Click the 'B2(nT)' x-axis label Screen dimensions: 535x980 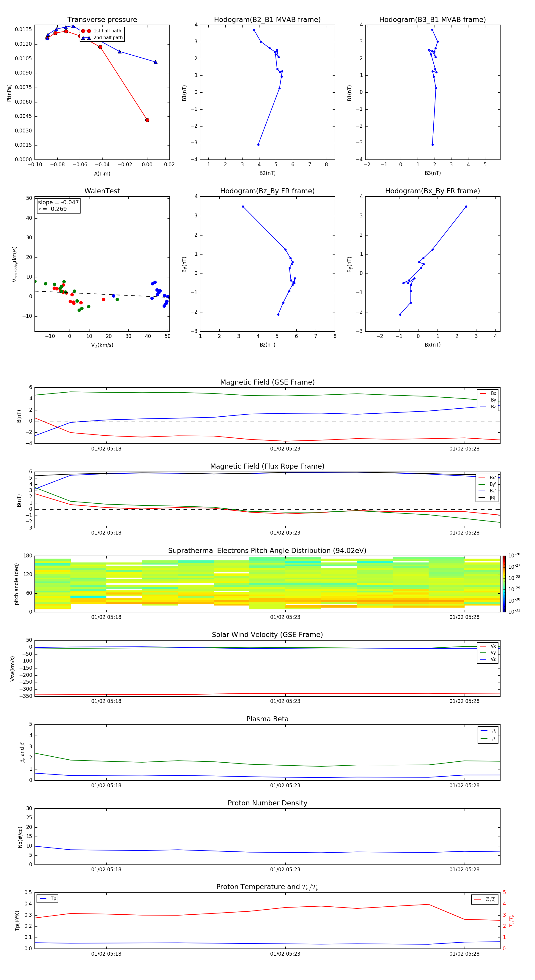click(267, 173)
